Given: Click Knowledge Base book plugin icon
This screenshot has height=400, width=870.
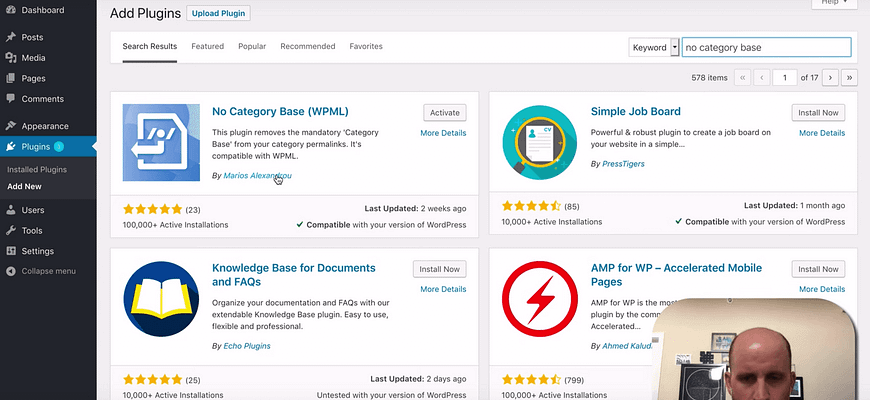Looking at the screenshot, I should click(161, 299).
